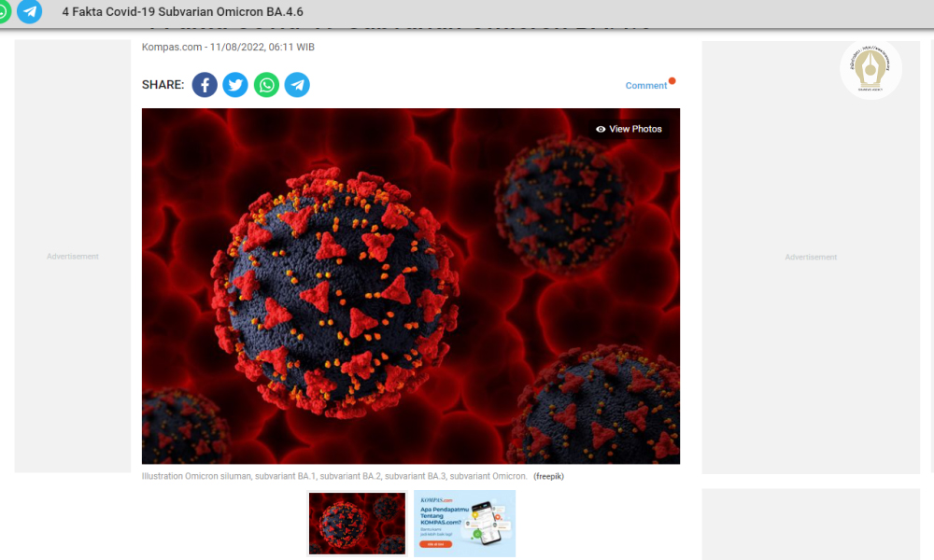The width and height of the screenshot is (934, 560).
Task: Click the Kompas.com byline text
Action: (x=172, y=47)
